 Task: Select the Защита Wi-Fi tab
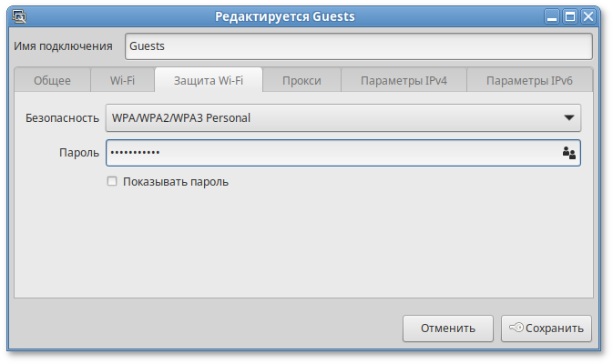pos(209,80)
